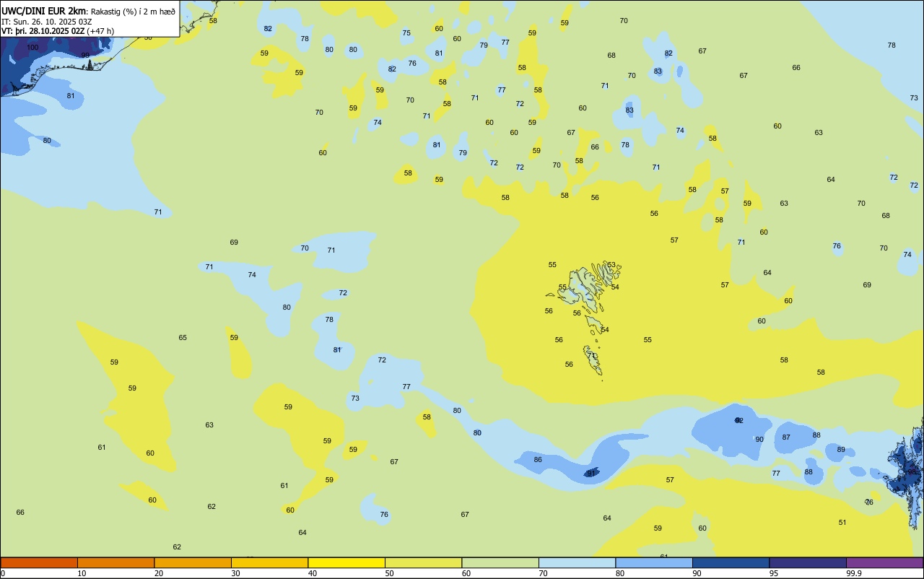
Task: Pick the 95–99.9 navy legend swatch
Action: pyautogui.click(x=808, y=562)
